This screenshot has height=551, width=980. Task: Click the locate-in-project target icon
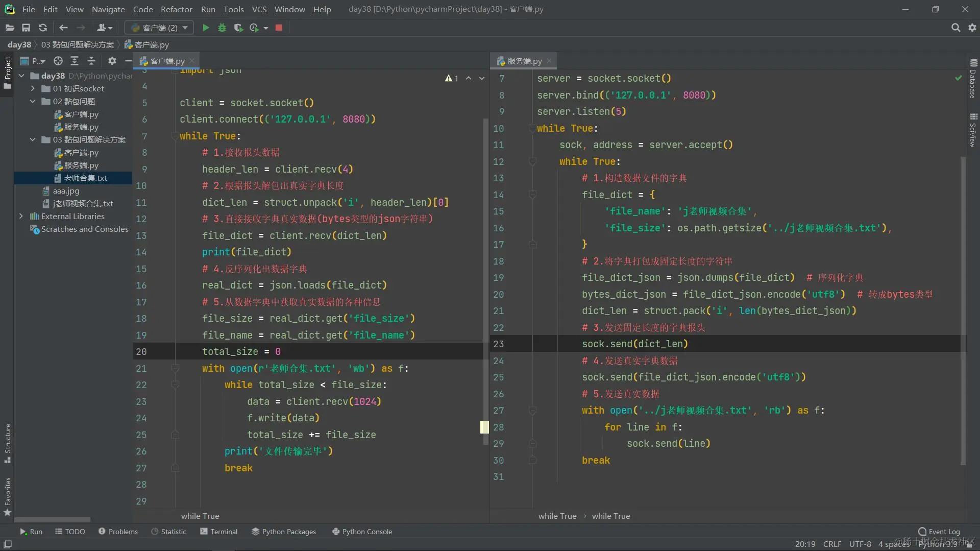(58, 61)
